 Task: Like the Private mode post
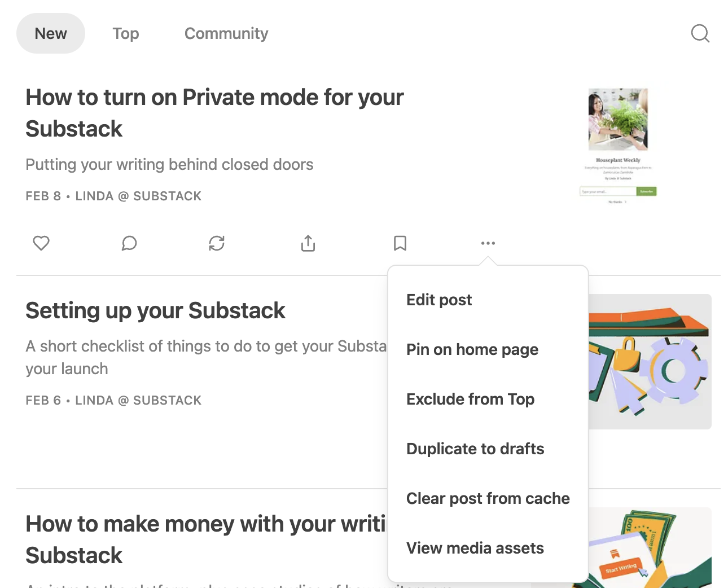click(41, 243)
